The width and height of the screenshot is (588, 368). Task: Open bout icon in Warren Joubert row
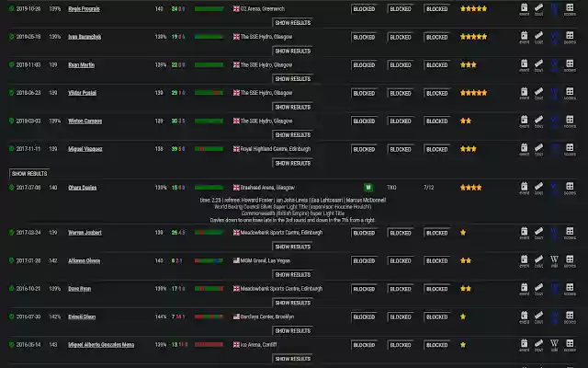(539, 233)
